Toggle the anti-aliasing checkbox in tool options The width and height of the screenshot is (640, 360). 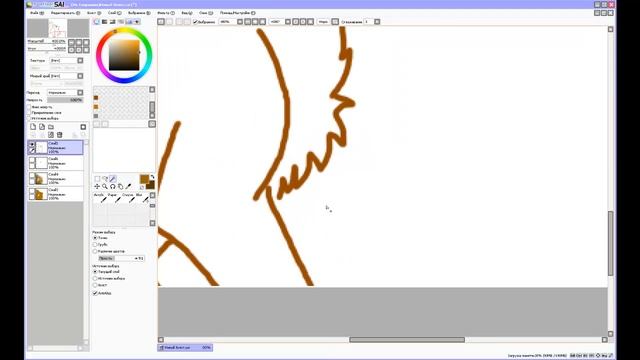tap(95, 293)
